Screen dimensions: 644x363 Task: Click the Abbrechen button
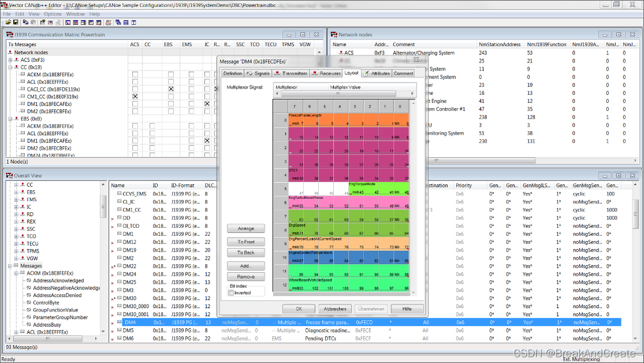335,309
